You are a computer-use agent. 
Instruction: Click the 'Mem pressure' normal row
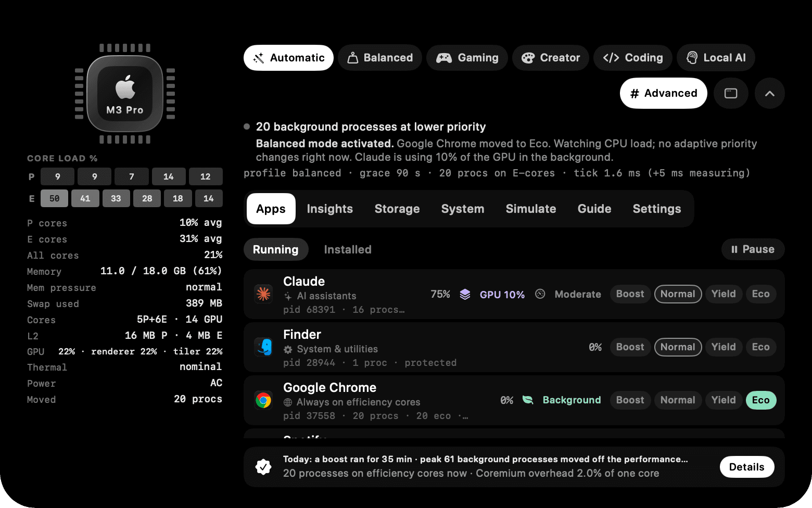[x=125, y=287]
